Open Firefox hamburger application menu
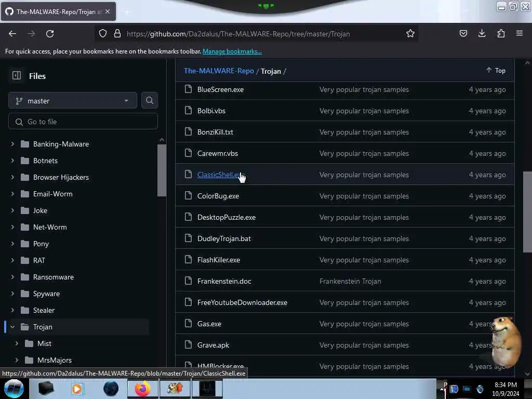The height and width of the screenshot is (399, 532). [x=520, y=34]
